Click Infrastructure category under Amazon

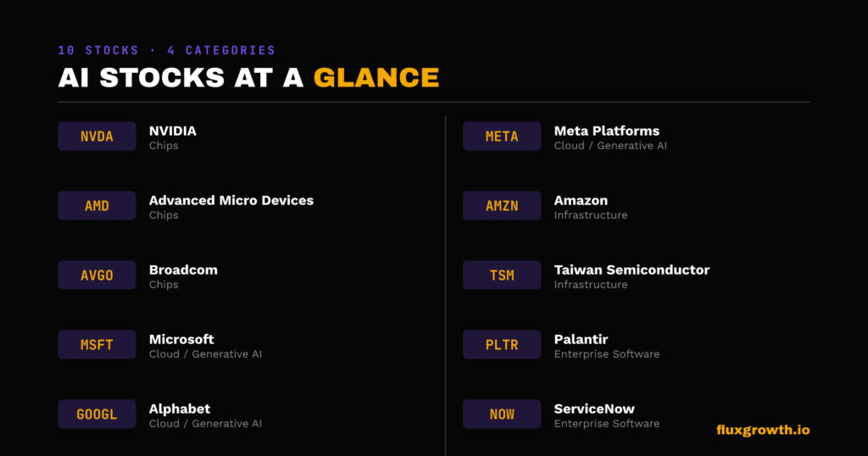591,215
